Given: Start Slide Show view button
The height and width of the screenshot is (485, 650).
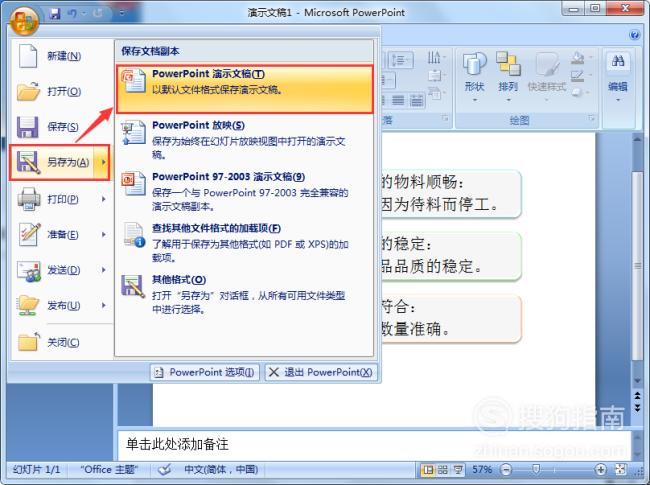Looking at the screenshot, I should [458, 470].
